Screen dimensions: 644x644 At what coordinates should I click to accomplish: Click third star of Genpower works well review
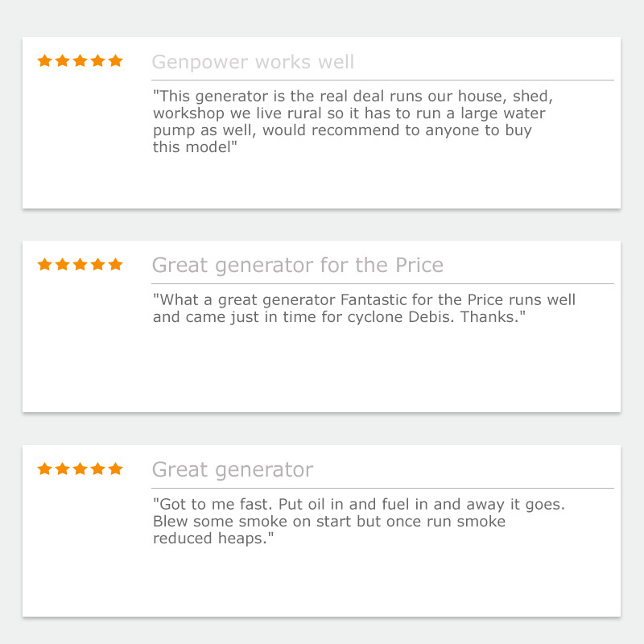click(x=80, y=60)
